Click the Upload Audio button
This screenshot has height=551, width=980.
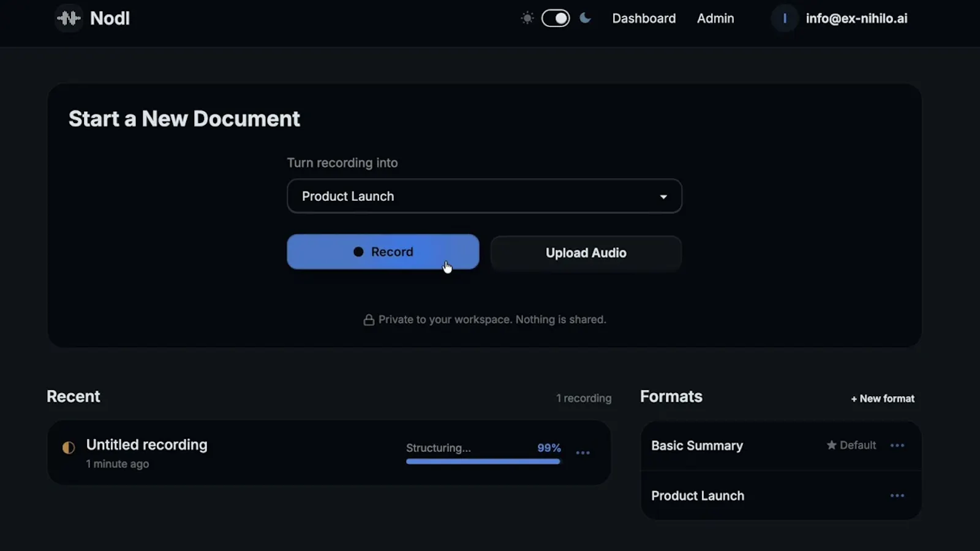pyautogui.click(x=586, y=253)
